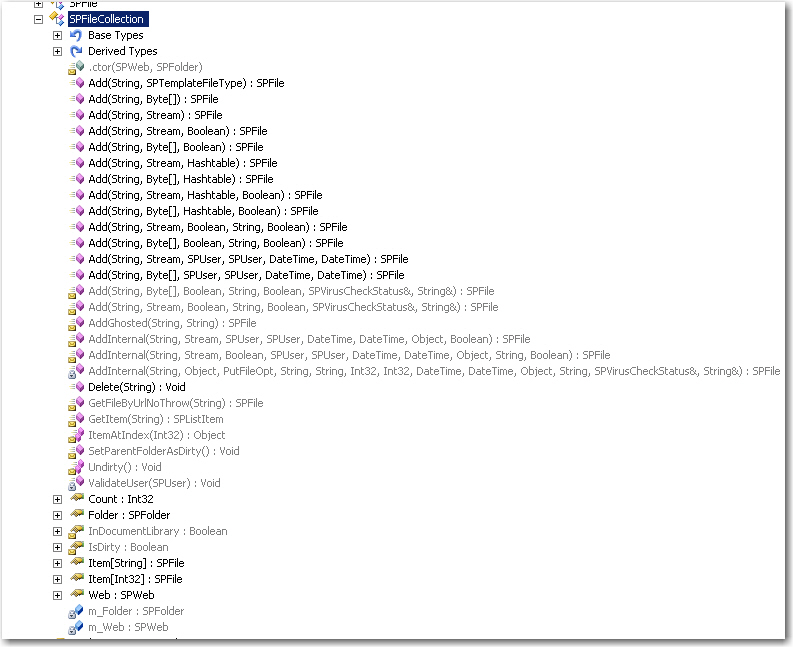This screenshot has height=647, width=793.
Task: Select Add(String, SPTemplateFileType) : SPFile
Action: click(x=186, y=83)
